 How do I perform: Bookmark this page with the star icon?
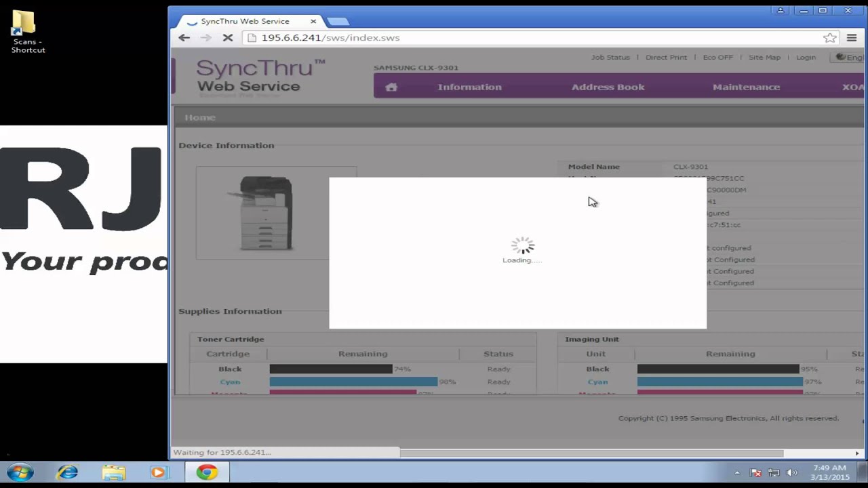pos(829,38)
